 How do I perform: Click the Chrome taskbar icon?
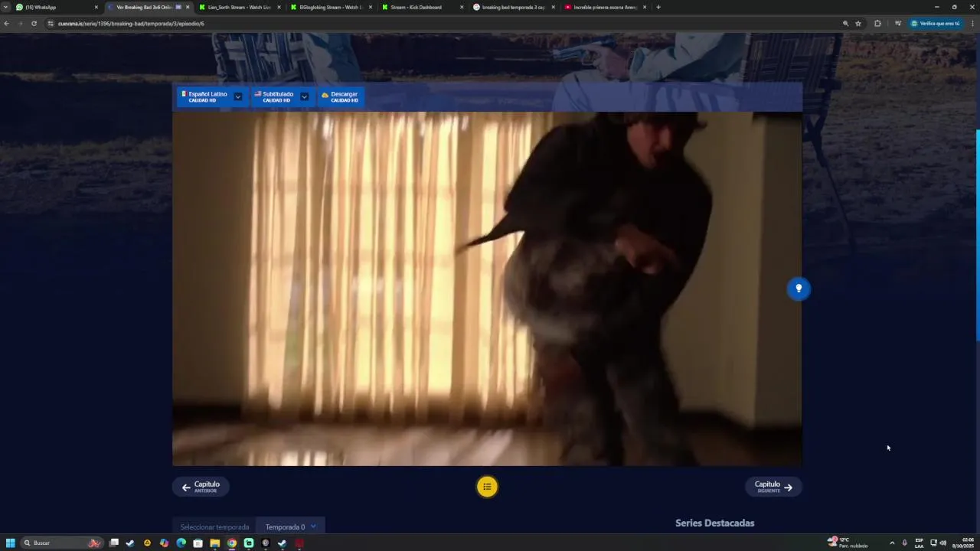pos(232,543)
